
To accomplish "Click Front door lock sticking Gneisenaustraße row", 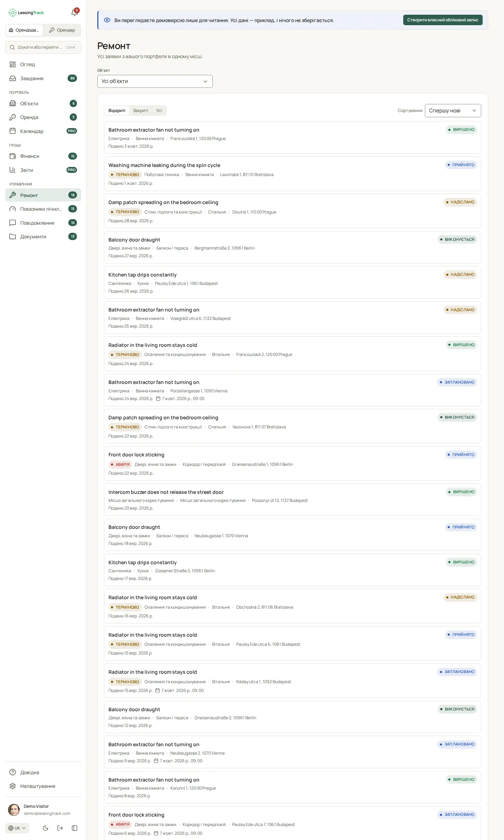I will (x=292, y=464).
